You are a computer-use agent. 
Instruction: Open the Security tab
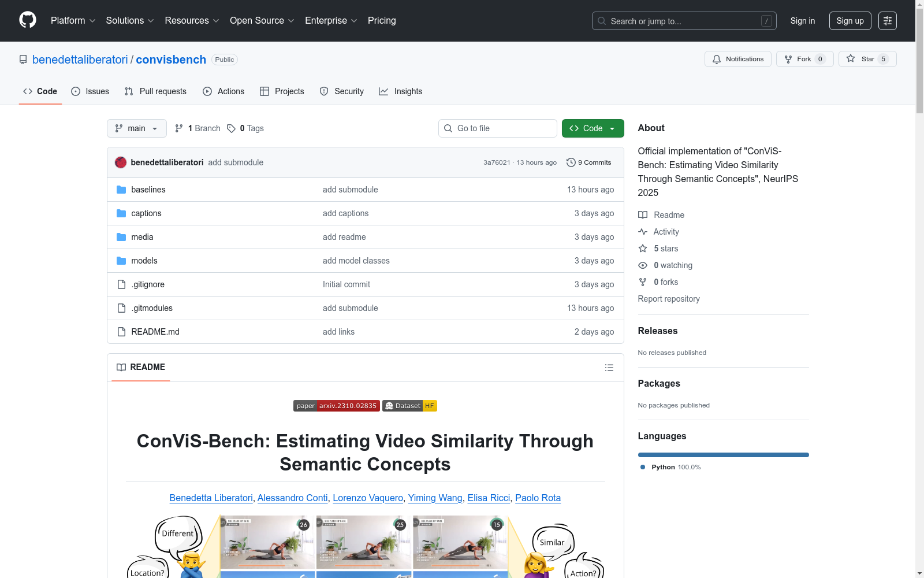click(x=342, y=91)
